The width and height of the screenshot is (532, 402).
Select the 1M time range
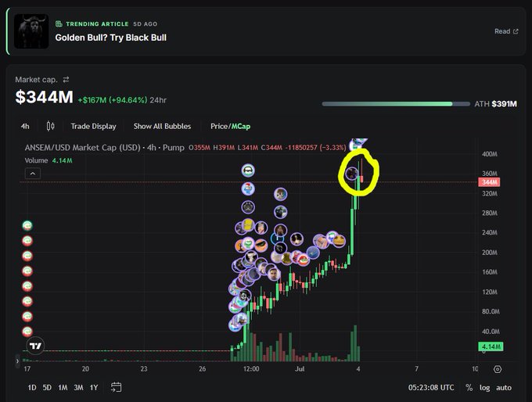(63, 387)
